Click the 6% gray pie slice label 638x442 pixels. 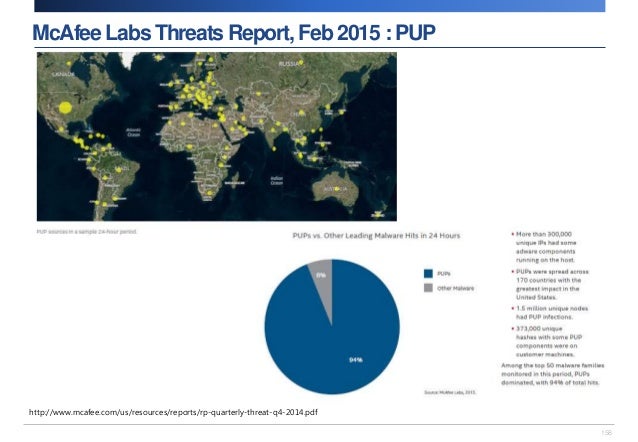[321, 275]
